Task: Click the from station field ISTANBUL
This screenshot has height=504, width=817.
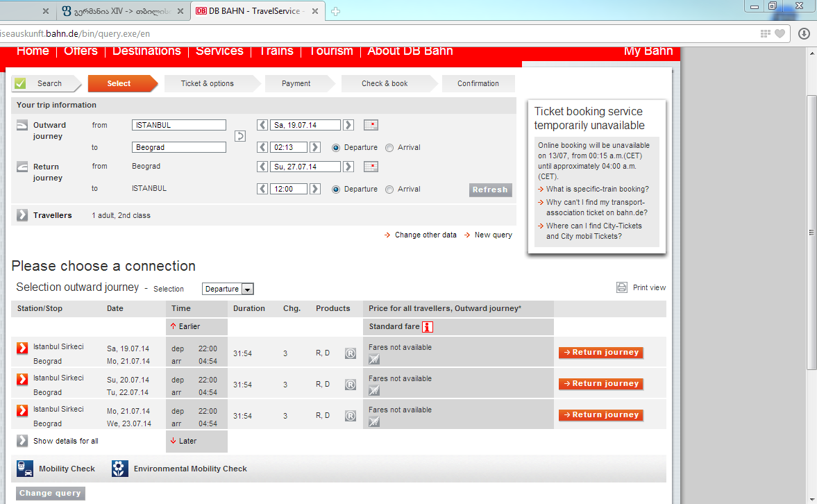Action: [178, 125]
